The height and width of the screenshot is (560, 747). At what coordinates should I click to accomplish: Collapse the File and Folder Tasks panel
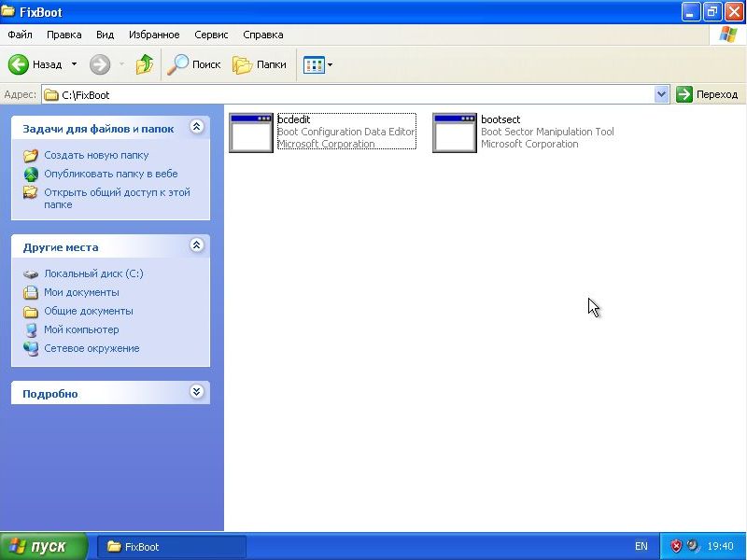[197, 127]
